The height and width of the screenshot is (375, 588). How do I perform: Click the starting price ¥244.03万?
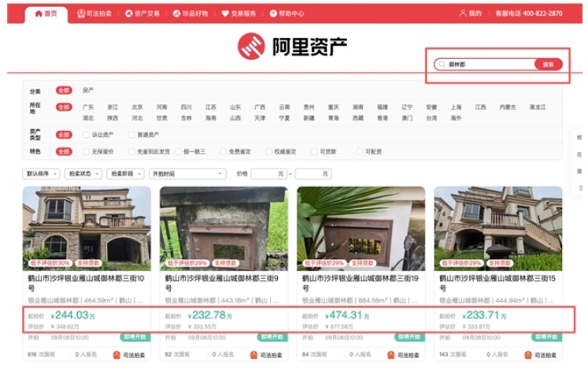(72, 315)
